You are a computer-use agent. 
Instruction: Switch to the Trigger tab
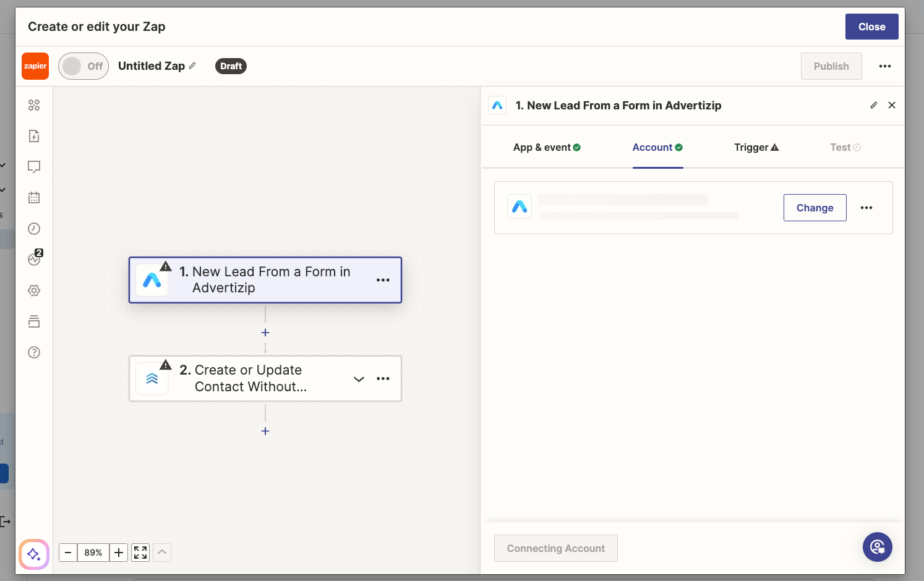point(756,147)
